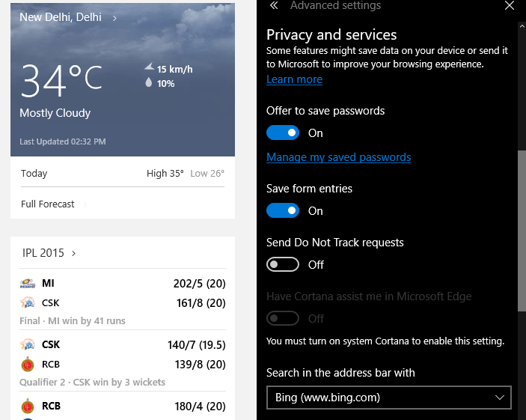The height and width of the screenshot is (420, 526).
Task: Open Manage my saved passwords
Action: pos(338,157)
